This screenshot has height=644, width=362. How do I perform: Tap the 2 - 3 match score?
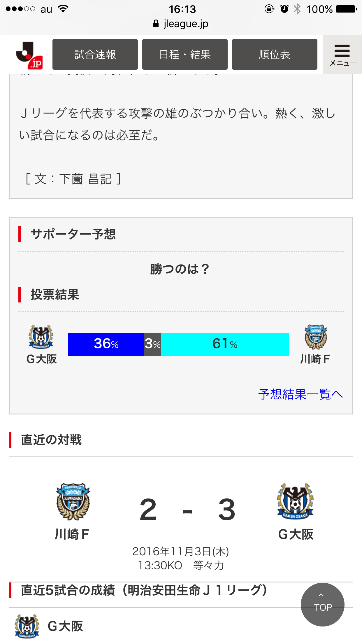(187, 510)
